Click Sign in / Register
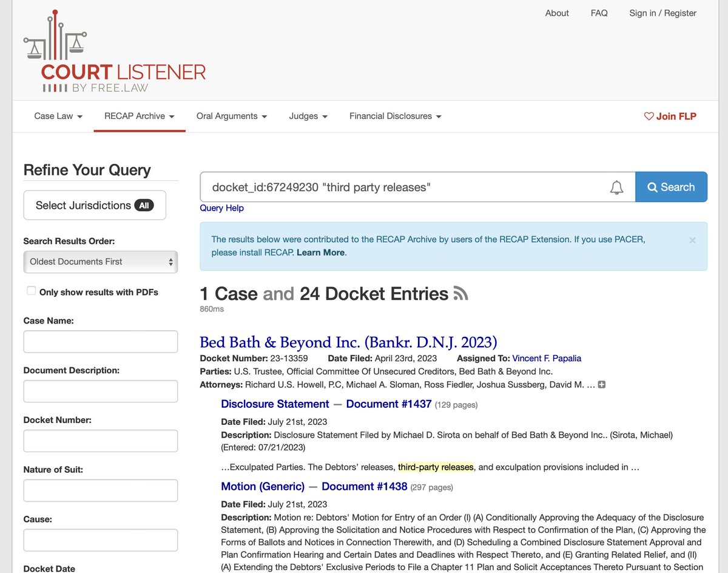Image resolution: width=728 pixels, height=573 pixels. (x=662, y=13)
